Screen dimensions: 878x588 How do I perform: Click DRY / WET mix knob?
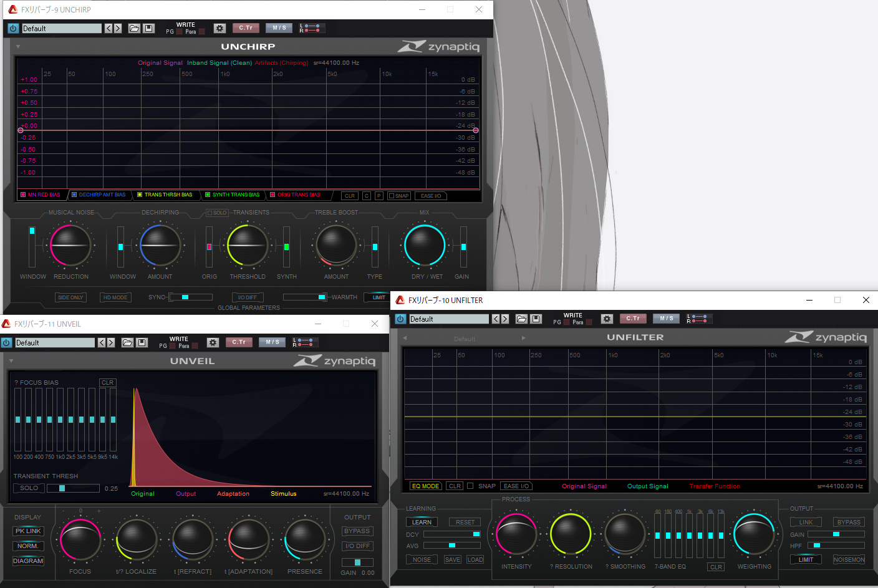(x=425, y=245)
